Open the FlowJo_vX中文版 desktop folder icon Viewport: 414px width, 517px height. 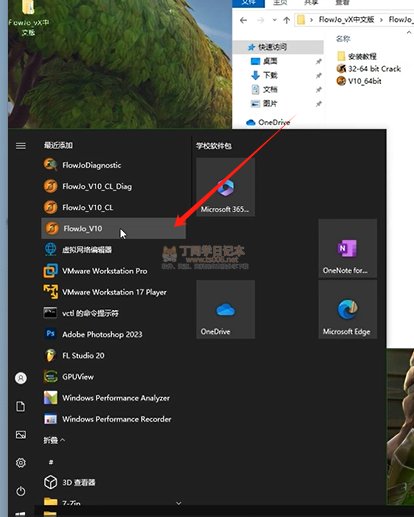tap(28, 17)
